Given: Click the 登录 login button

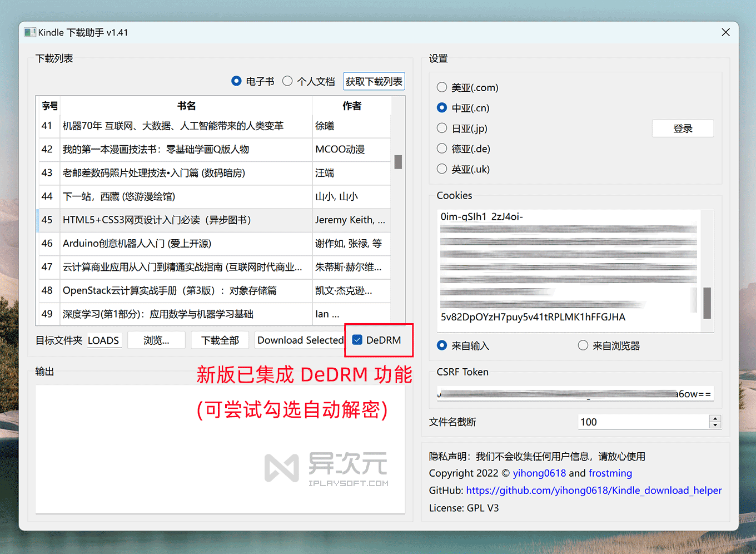Looking at the screenshot, I should pyautogui.click(x=683, y=128).
